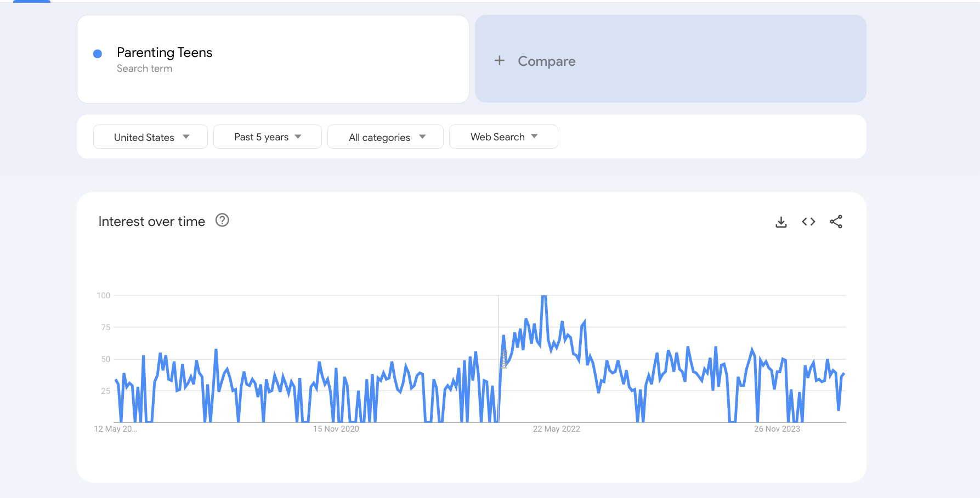This screenshot has height=498, width=980.
Task: Click the 22 May 2022 axis label
Action: pyautogui.click(x=556, y=429)
